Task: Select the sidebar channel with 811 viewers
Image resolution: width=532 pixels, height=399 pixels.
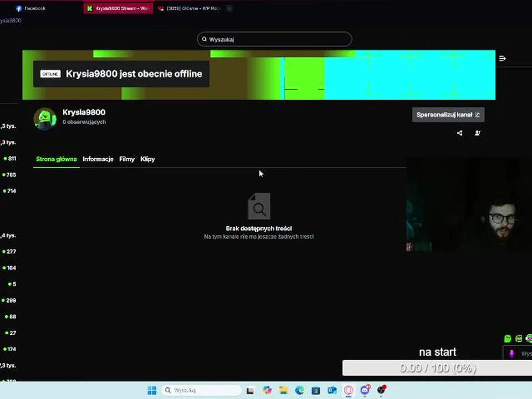Action: (10, 158)
